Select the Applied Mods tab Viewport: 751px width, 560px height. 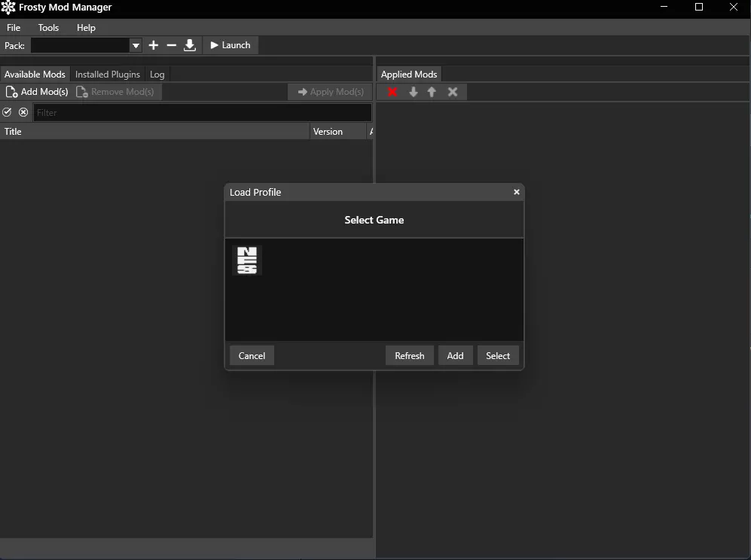pyautogui.click(x=409, y=75)
